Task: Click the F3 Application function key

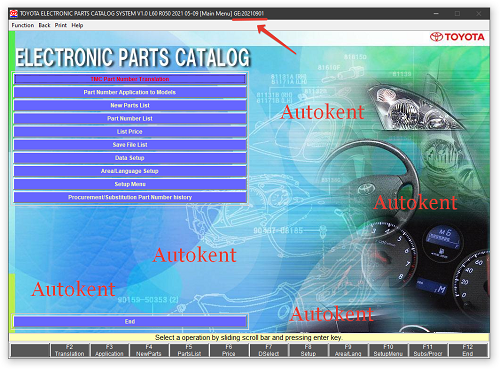Action: click(x=109, y=350)
